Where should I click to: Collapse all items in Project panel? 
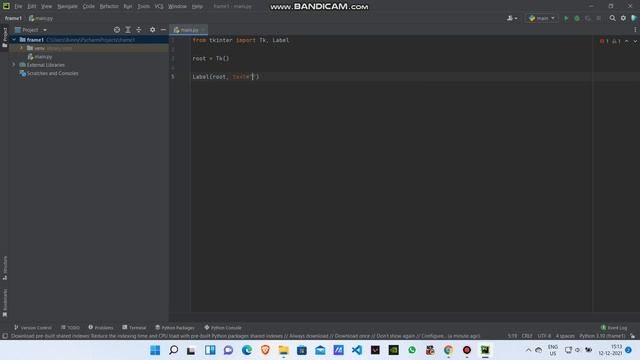(x=139, y=30)
